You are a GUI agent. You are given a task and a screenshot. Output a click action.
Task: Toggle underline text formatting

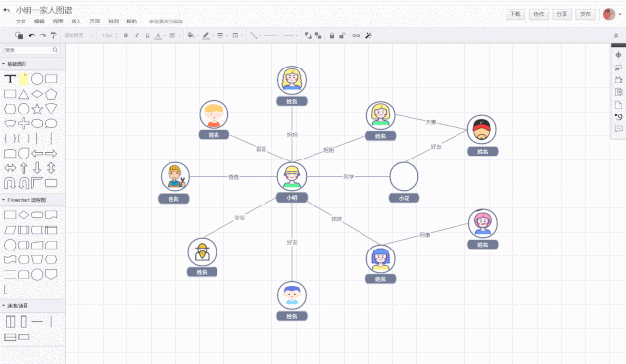(147, 36)
